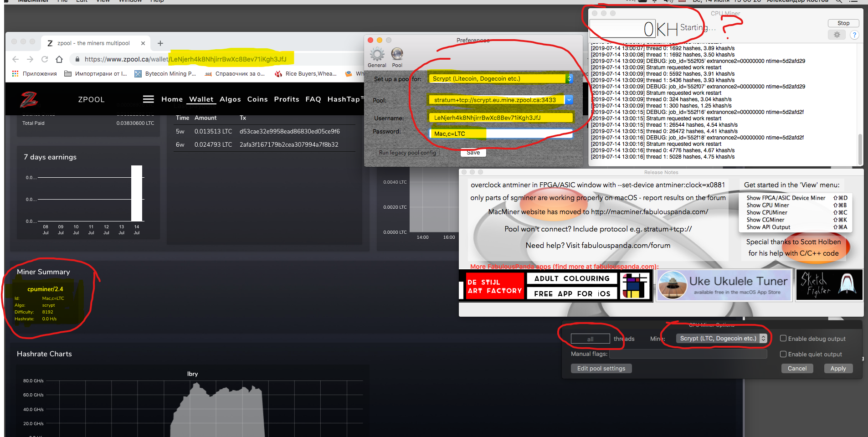868x437 pixels.
Task: Open the Bytecoin Mining bookmark
Action: [165, 74]
